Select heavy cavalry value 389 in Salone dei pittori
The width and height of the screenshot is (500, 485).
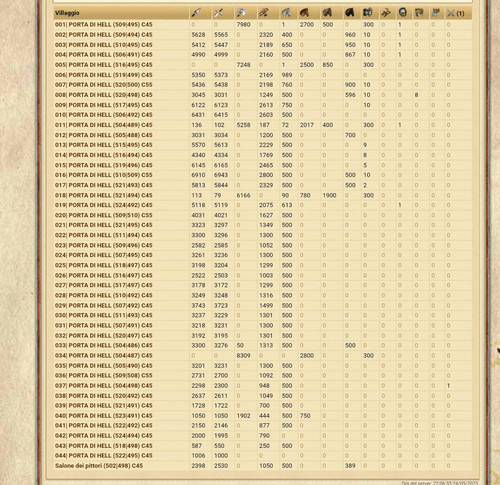350,466
